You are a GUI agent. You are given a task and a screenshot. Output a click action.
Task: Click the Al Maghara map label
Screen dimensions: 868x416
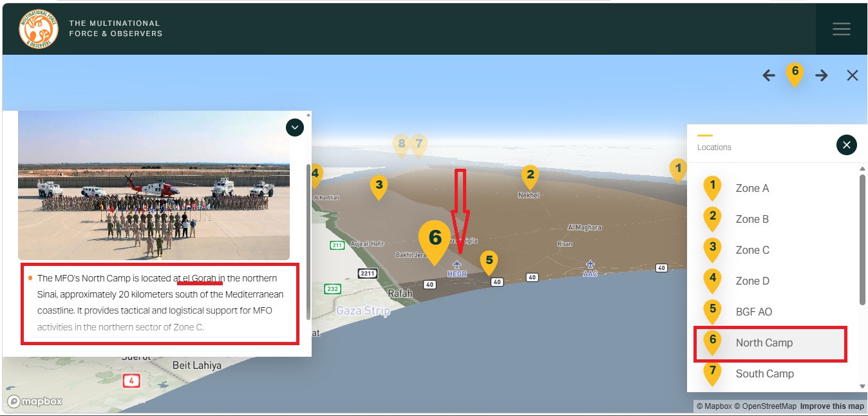click(x=585, y=227)
